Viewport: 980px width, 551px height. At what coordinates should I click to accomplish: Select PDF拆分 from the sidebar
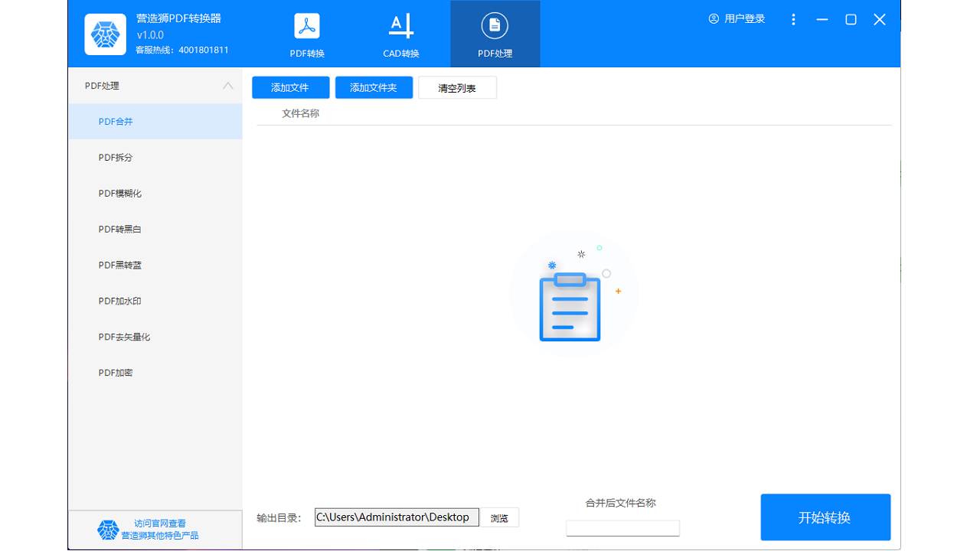115,157
